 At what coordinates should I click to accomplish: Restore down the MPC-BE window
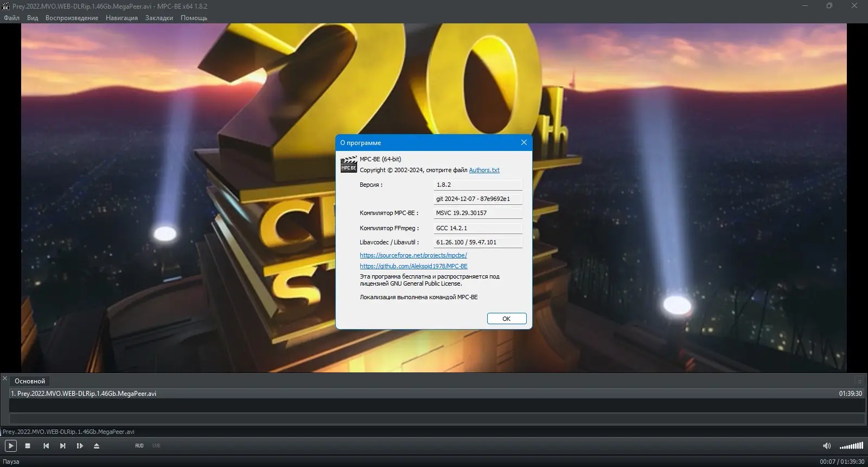click(829, 6)
